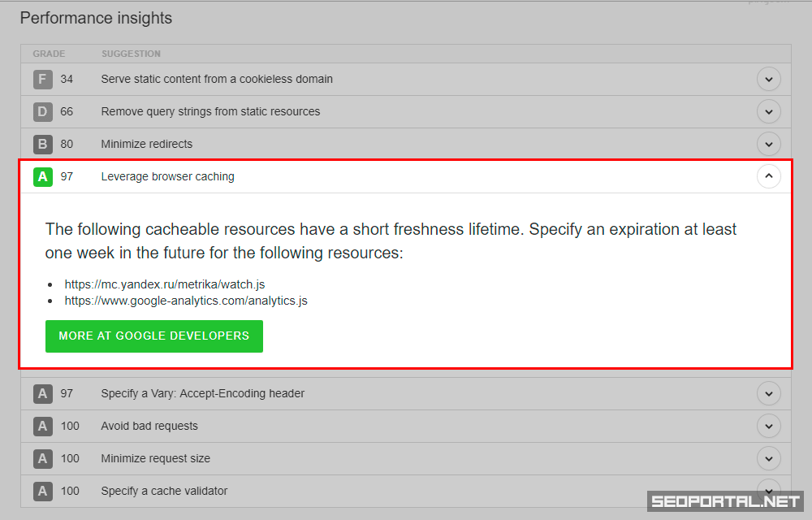Click the A badge beside Avoid bad requests
Viewport: 812px width, 520px height.
pyautogui.click(x=43, y=426)
